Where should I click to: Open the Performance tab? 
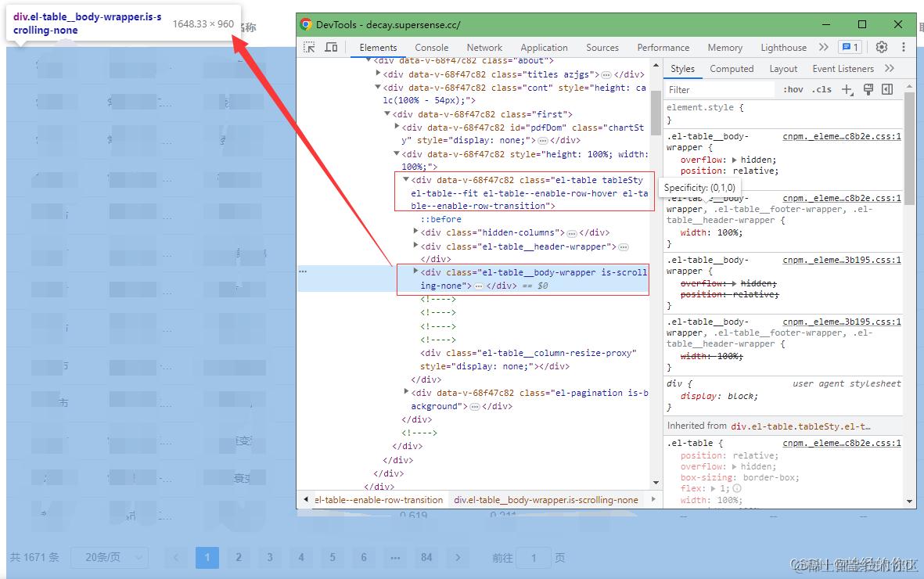(663, 48)
